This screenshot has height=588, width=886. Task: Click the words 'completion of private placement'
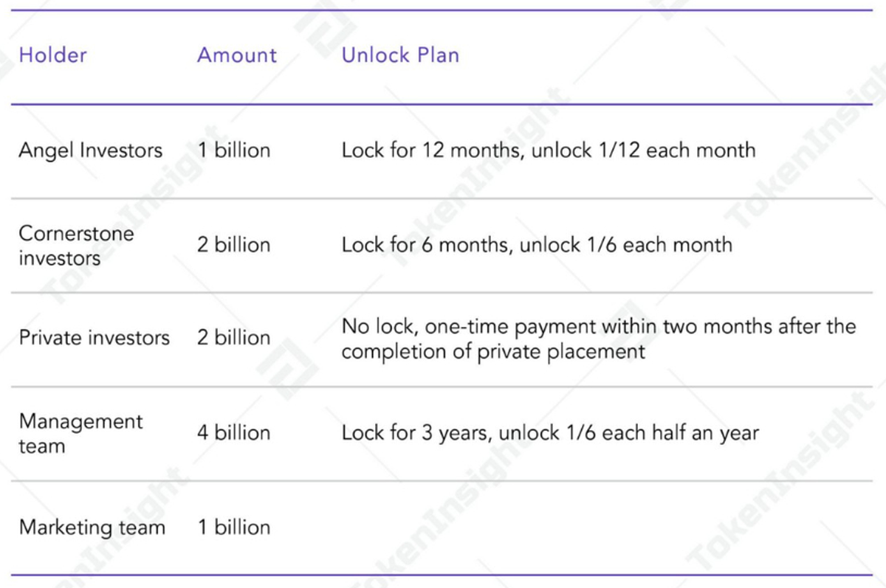(x=493, y=351)
